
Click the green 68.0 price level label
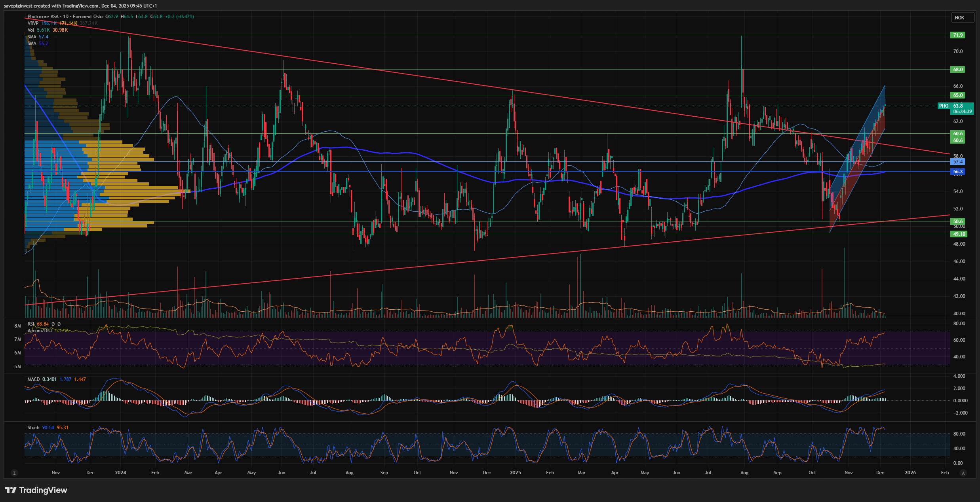958,70
